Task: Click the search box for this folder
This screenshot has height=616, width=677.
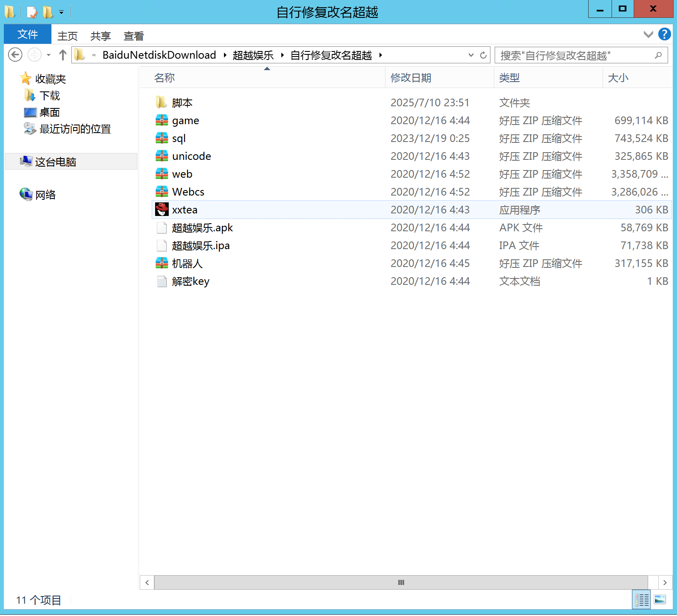Action: click(576, 55)
